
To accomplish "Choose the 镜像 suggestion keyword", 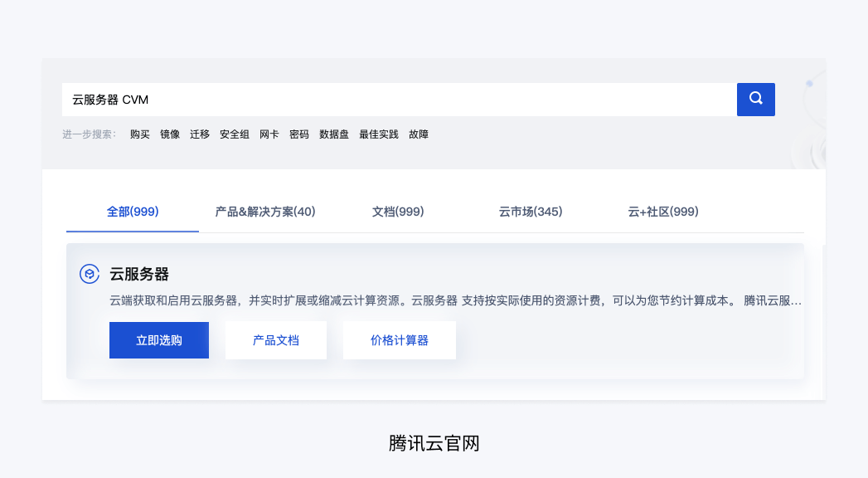I will (x=170, y=134).
